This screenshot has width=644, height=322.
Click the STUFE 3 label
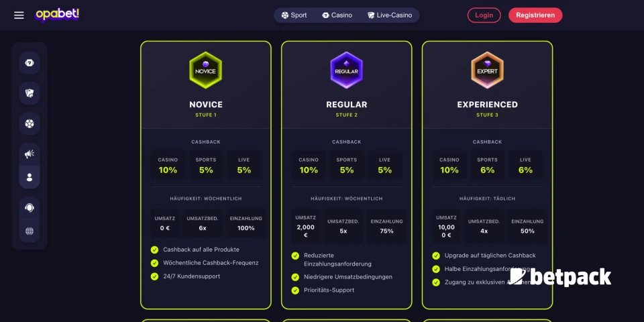point(487,115)
